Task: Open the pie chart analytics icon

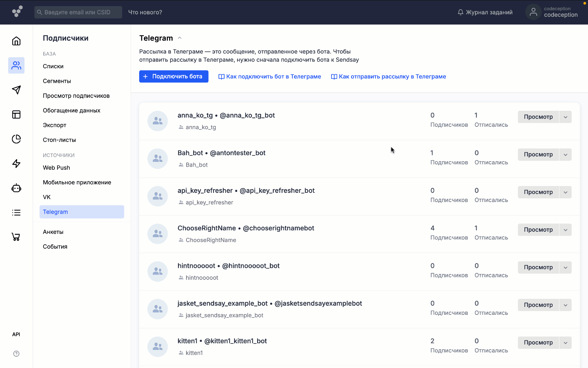Action: [x=16, y=139]
